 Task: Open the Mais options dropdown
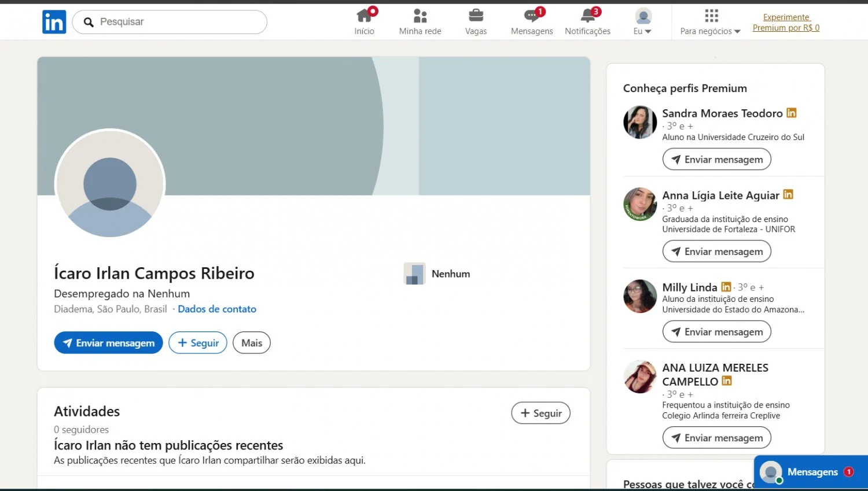(x=252, y=343)
